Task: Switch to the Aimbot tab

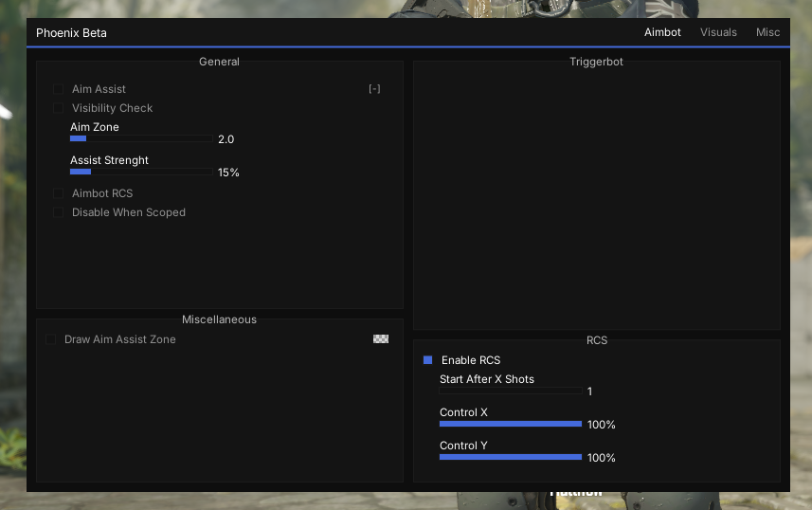Action: point(662,32)
